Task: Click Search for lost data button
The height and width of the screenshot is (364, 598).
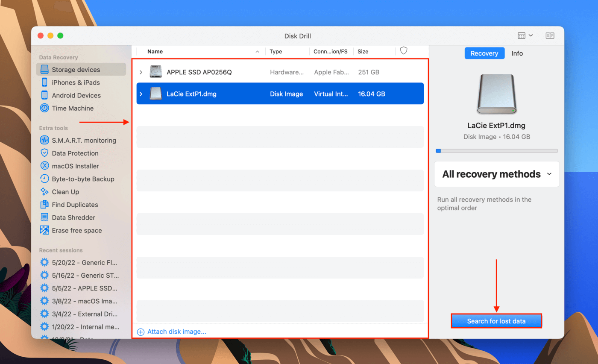Action: (496, 321)
